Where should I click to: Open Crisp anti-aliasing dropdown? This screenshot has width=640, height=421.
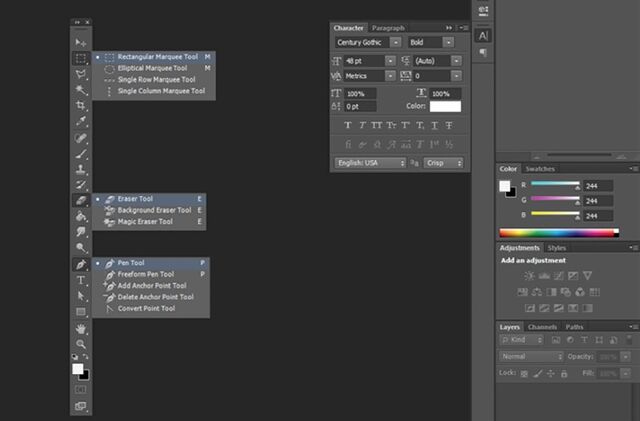443,163
